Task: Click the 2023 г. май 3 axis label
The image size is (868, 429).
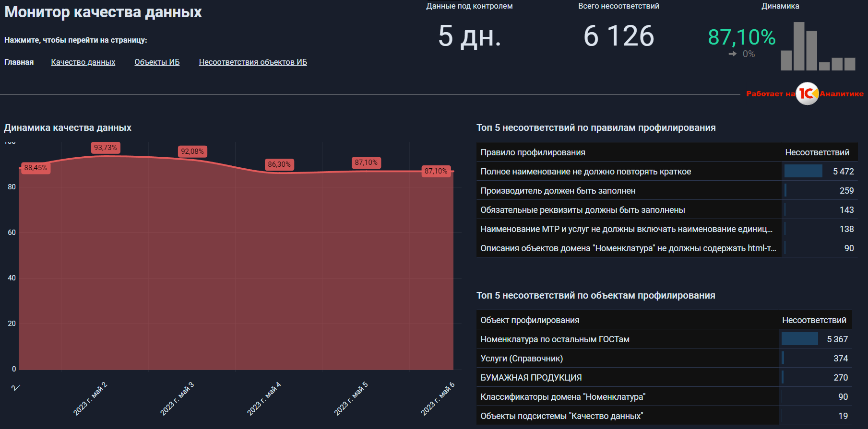Action: coord(177,399)
